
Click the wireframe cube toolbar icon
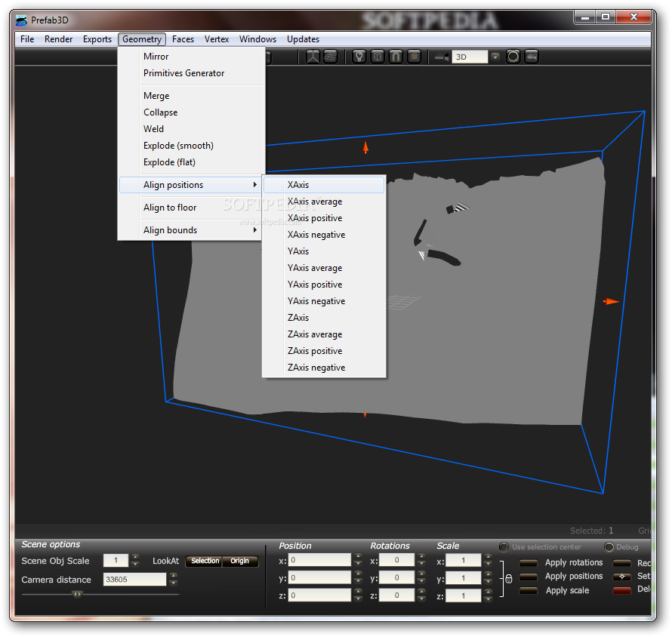click(378, 57)
